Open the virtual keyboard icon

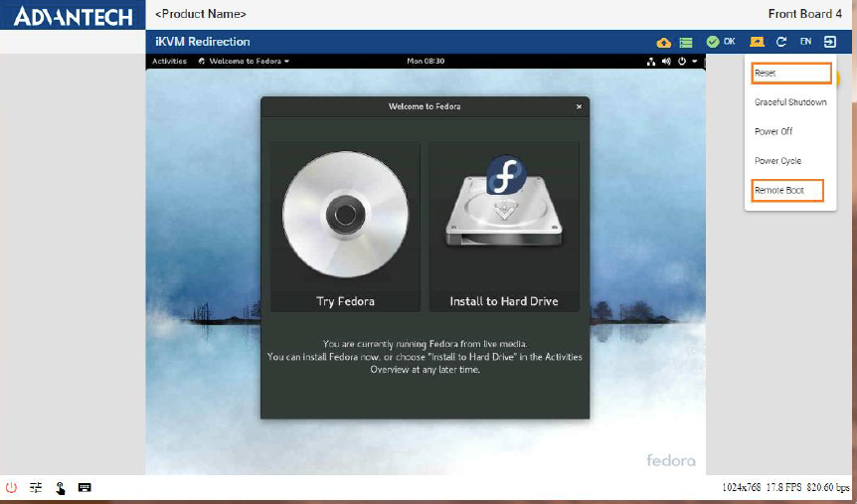click(x=85, y=488)
